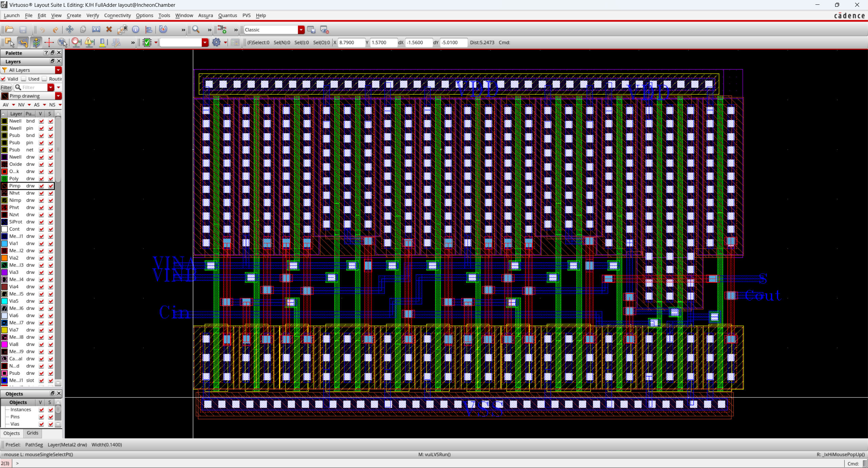Click the Align tool icon
This screenshot has height=468, width=868.
pyautogui.click(x=149, y=30)
